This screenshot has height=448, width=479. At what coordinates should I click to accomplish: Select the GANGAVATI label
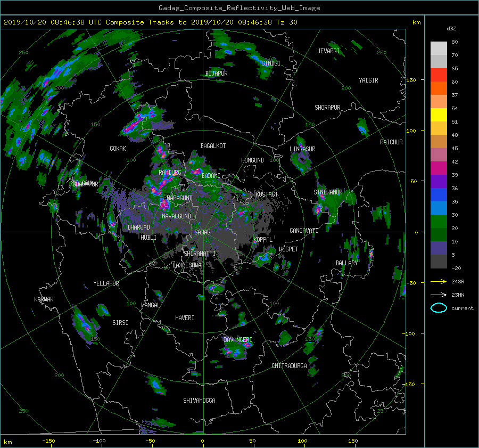tap(304, 231)
